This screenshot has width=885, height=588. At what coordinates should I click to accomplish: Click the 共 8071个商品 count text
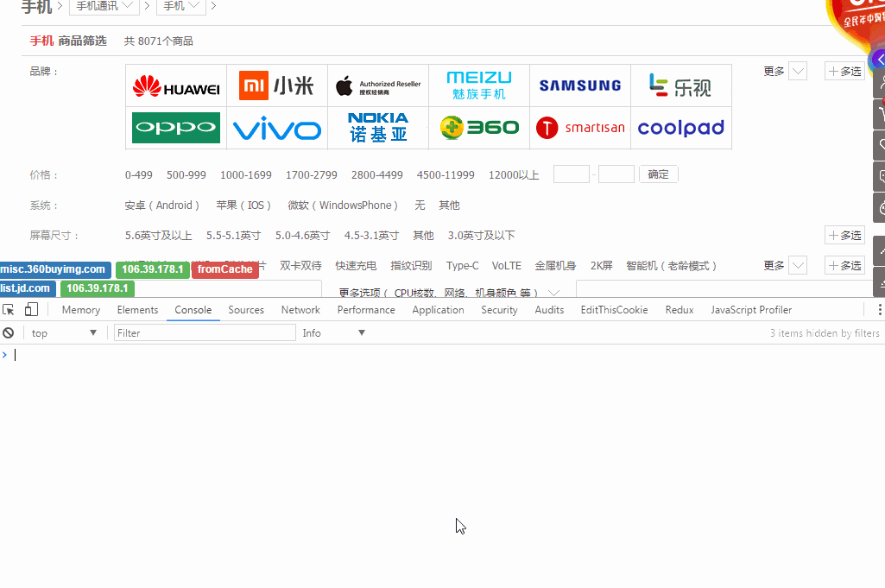click(x=159, y=41)
